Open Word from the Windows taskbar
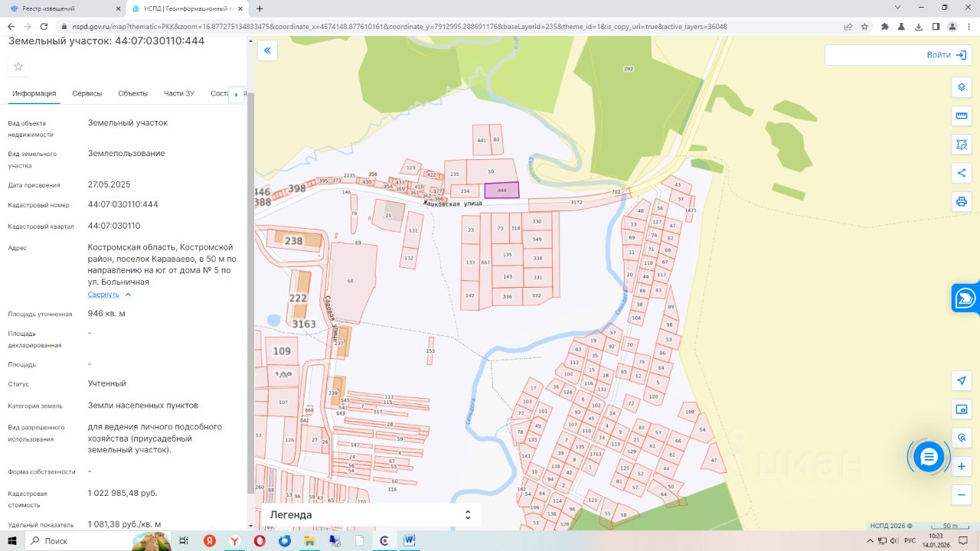The height and width of the screenshot is (551, 980). coord(410,540)
